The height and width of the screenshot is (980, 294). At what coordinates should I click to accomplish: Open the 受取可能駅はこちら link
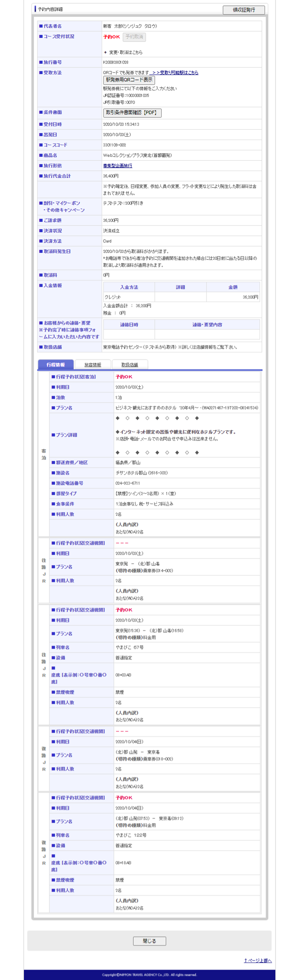[175, 73]
